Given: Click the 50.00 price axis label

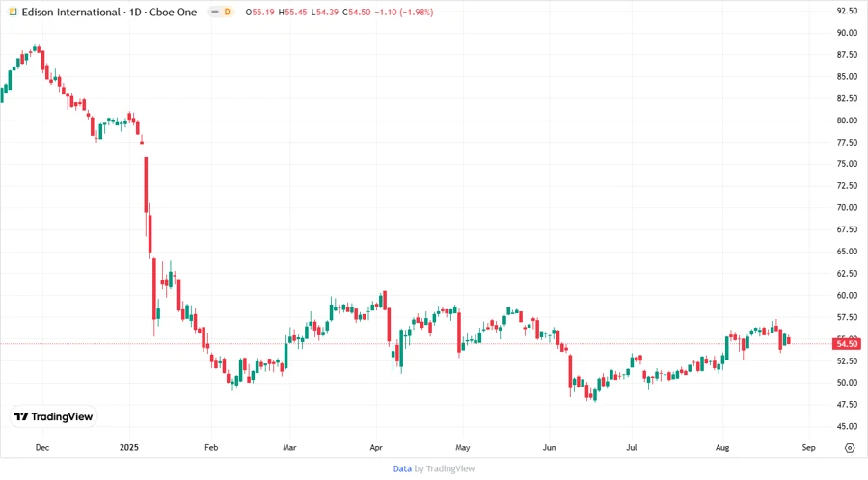Looking at the screenshot, I should tap(847, 383).
